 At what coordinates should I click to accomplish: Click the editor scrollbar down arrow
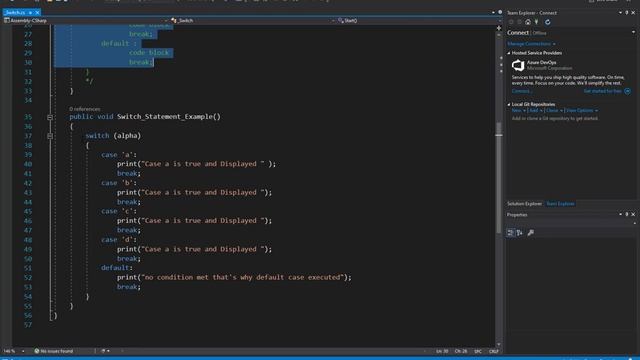[x=499, y=345]
